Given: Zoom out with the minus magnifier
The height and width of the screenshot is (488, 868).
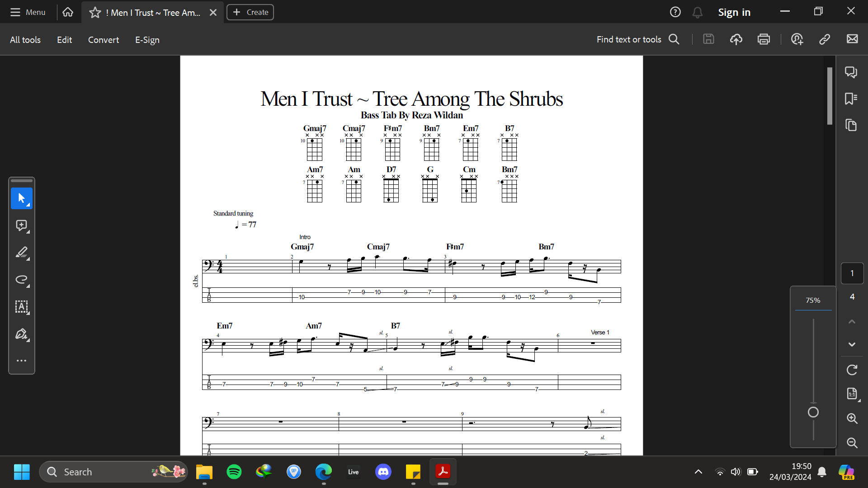Looking at the screenshot, I should [x=852, y=443].
